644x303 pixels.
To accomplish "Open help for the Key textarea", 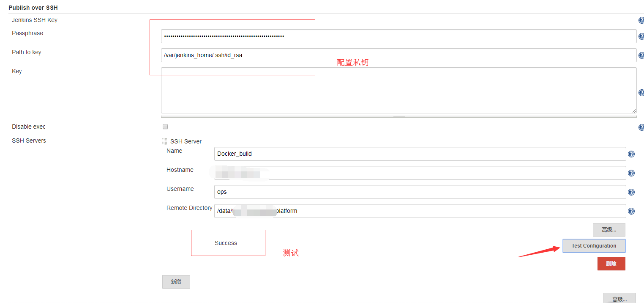I will pyautogui.click(x=641, y=93).
